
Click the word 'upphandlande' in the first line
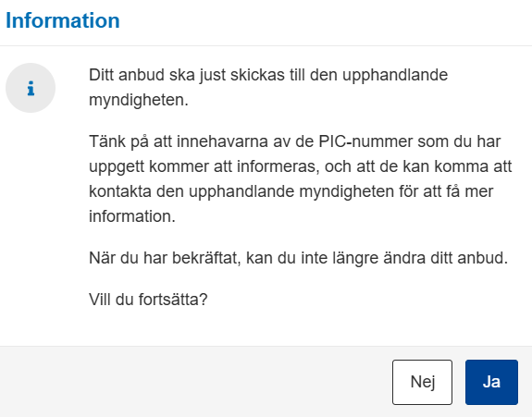click(395, 75)
